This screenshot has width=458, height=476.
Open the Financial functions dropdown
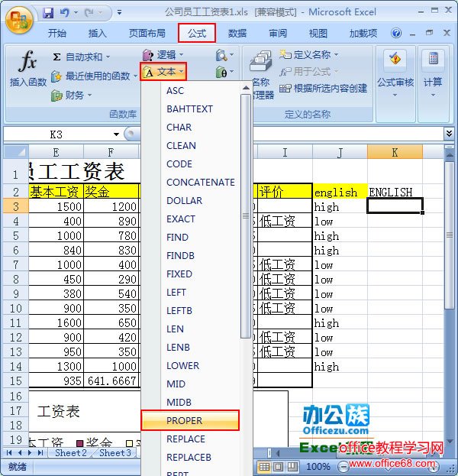coord(71,96)
